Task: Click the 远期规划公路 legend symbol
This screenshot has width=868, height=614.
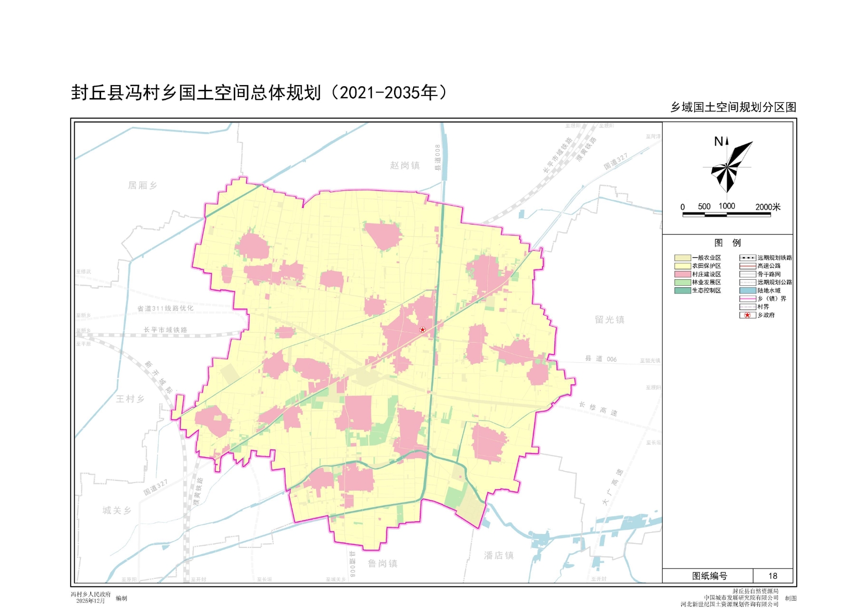Action: (x=747, y=283)
